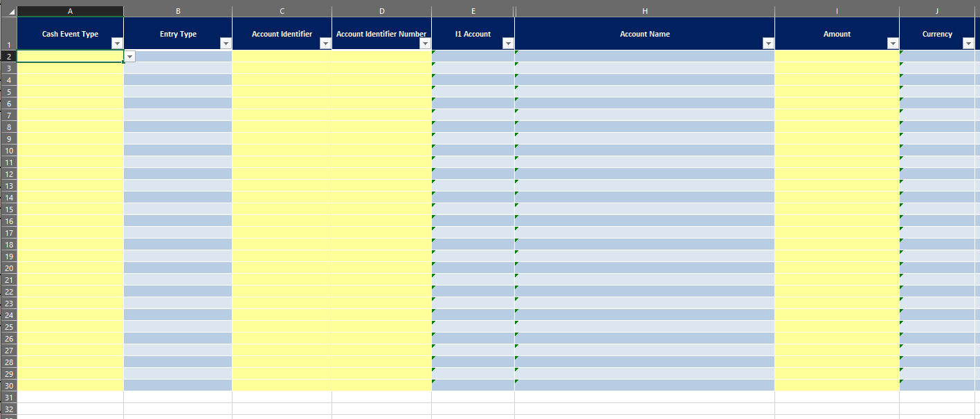
Task: Click Entry Type cell in row 4
Action: (x=178, y=80)
